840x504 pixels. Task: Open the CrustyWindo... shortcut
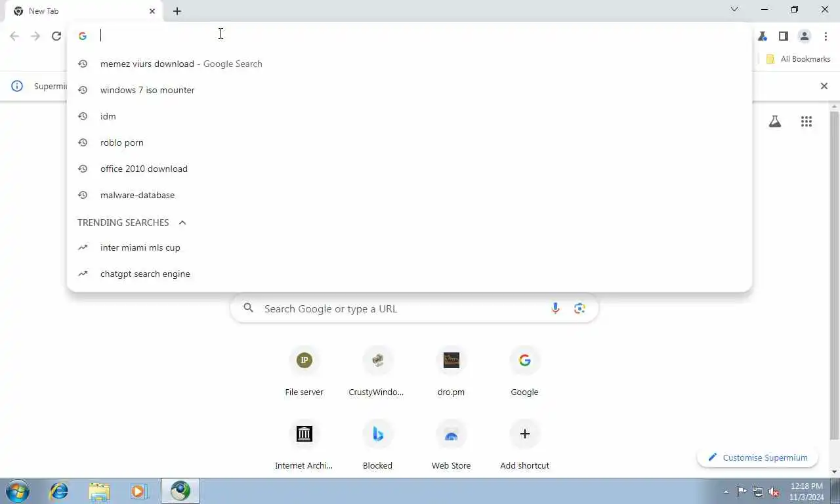click(377, 372)
